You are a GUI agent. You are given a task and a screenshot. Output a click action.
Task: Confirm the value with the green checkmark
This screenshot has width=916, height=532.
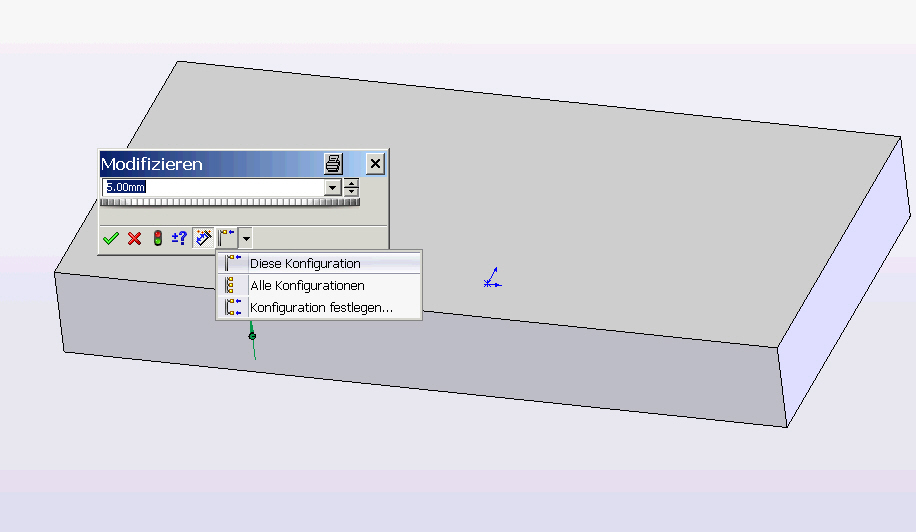(x=111, y=238)
